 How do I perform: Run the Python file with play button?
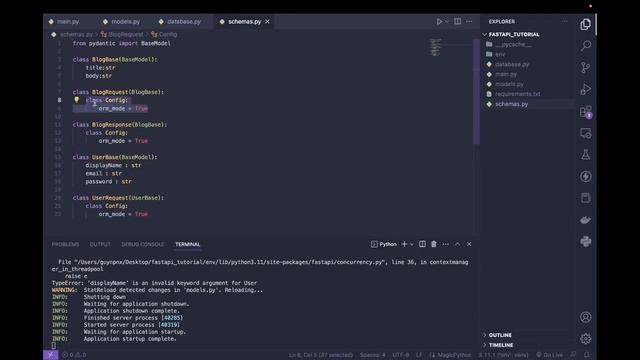439,22
